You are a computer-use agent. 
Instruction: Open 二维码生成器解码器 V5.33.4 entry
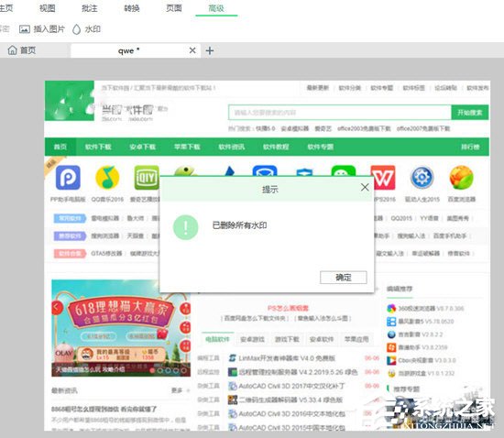(290, 400)
